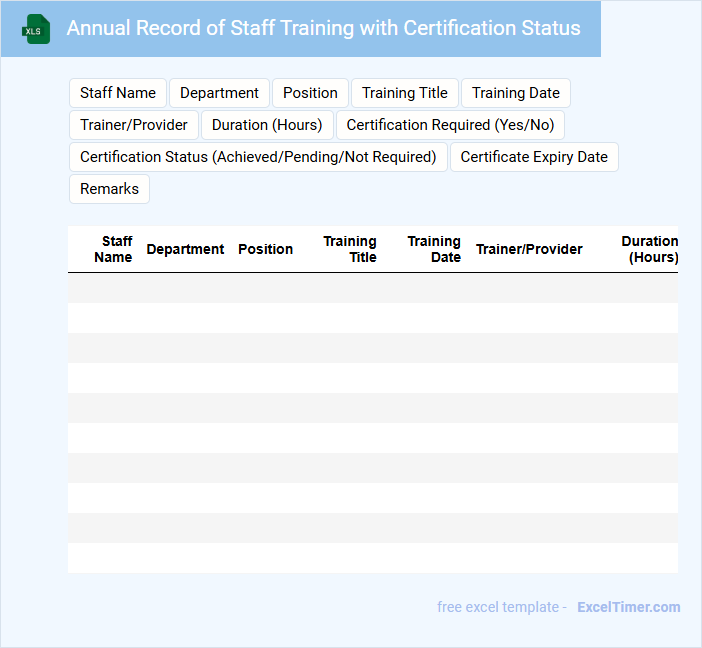Screen dimensions: 702x648
Task: Click the Training Title column header
Action: click(x=350, y=249)
